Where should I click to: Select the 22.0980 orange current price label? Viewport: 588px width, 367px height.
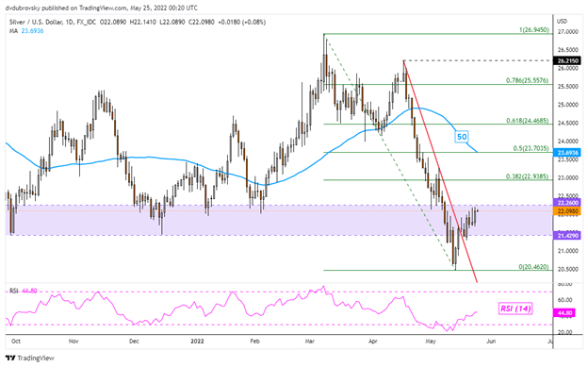point(568,210)
